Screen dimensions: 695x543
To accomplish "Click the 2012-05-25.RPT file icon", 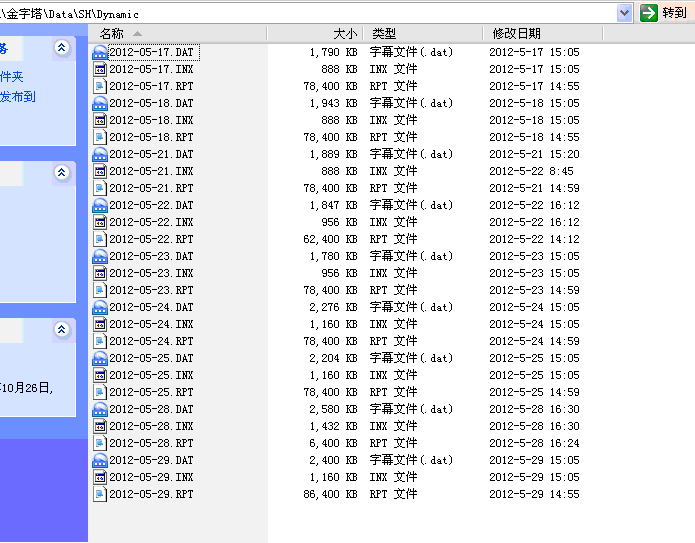I will (100, 392).
